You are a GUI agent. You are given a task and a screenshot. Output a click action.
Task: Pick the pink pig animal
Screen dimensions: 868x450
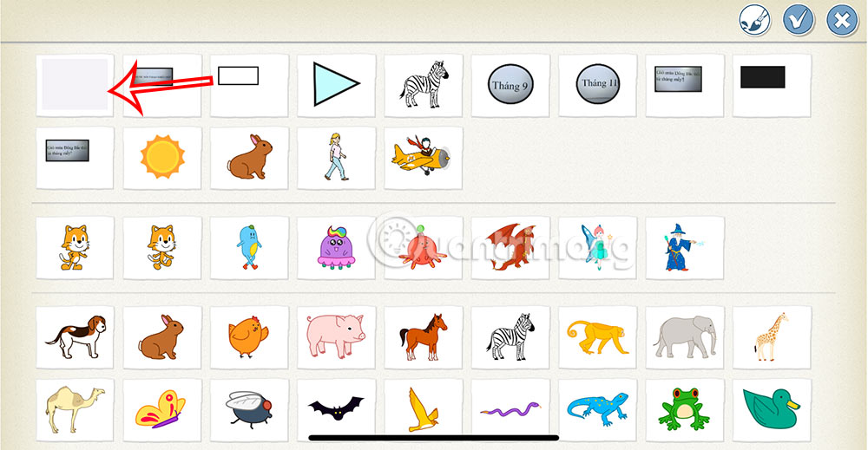coord(337,337)
